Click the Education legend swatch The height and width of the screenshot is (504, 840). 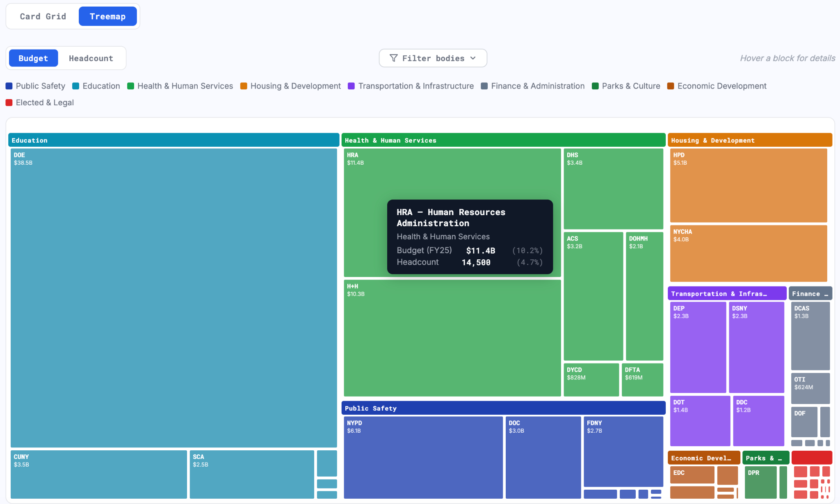[76, 86]
